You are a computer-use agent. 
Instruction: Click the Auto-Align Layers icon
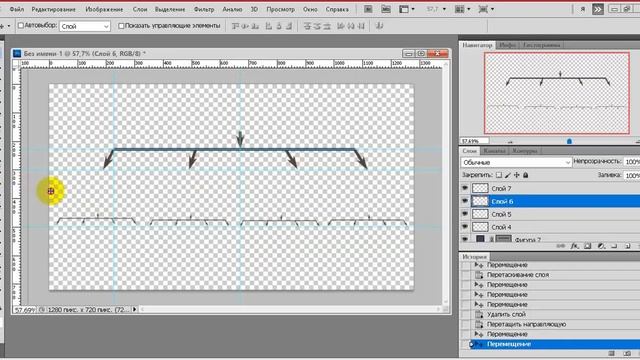(380, 26)
